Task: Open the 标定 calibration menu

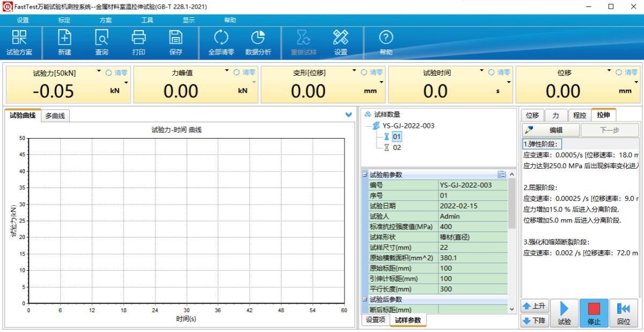Action: pos(64,20)
